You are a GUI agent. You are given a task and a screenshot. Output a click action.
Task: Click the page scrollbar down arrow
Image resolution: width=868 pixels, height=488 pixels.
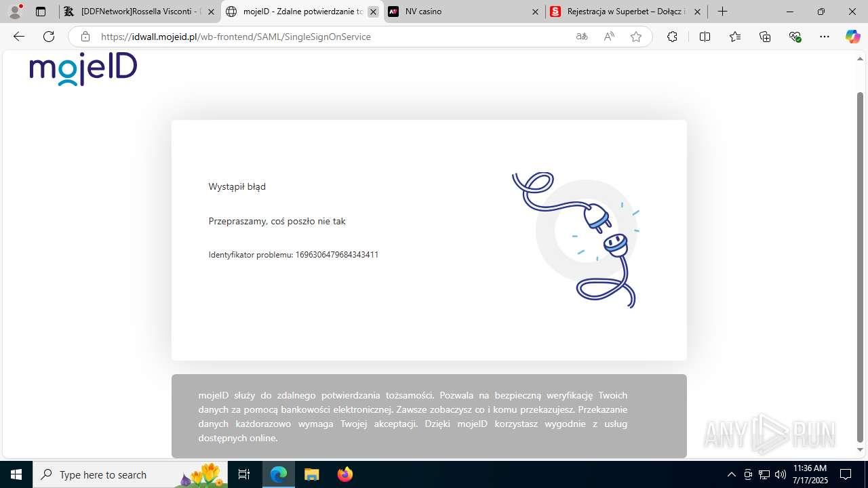coord(861,450)
